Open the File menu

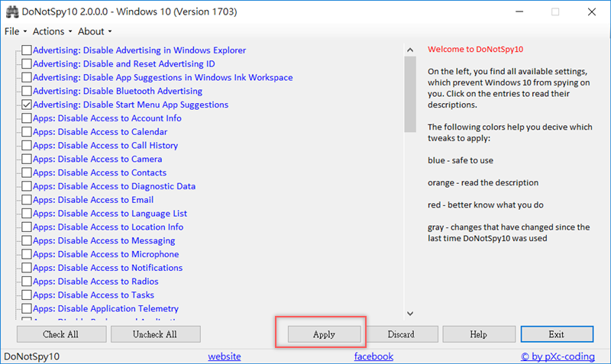(15, 31)
